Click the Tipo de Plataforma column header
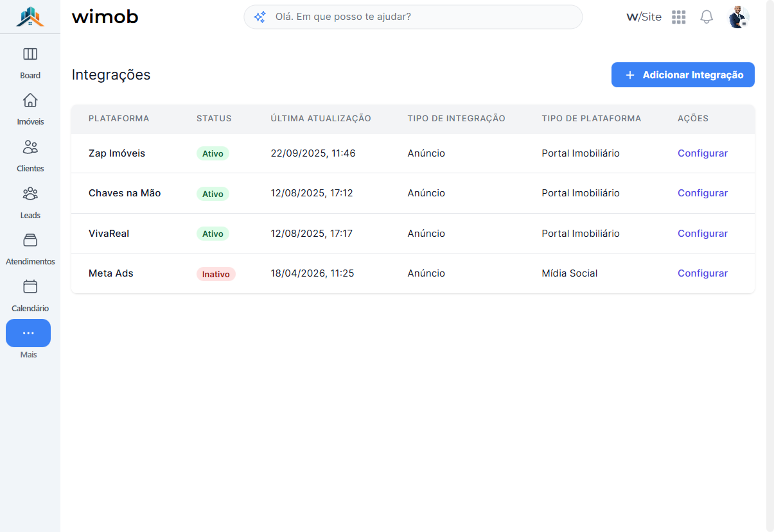The image size is (774, 532). click(x=592, y=119)
